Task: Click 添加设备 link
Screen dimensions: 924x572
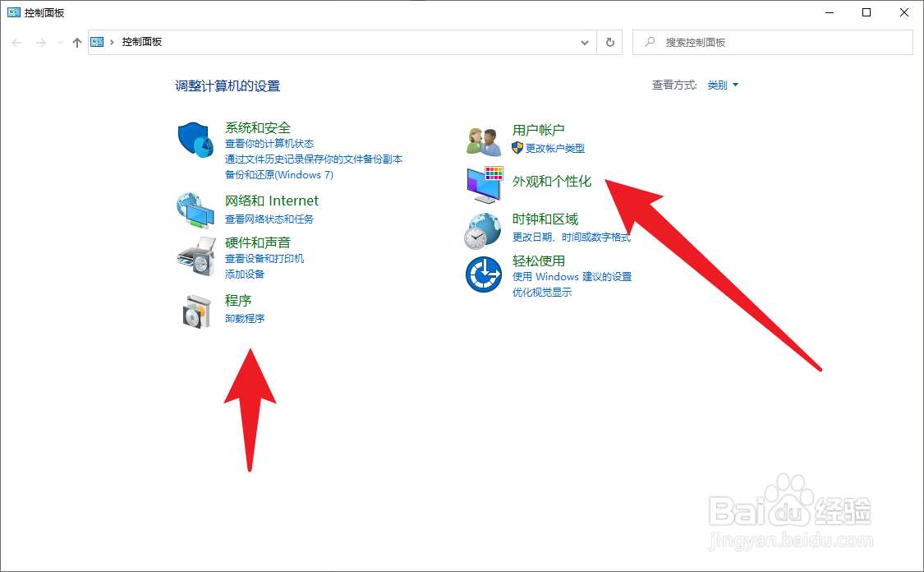Action: tap(245, 274)
